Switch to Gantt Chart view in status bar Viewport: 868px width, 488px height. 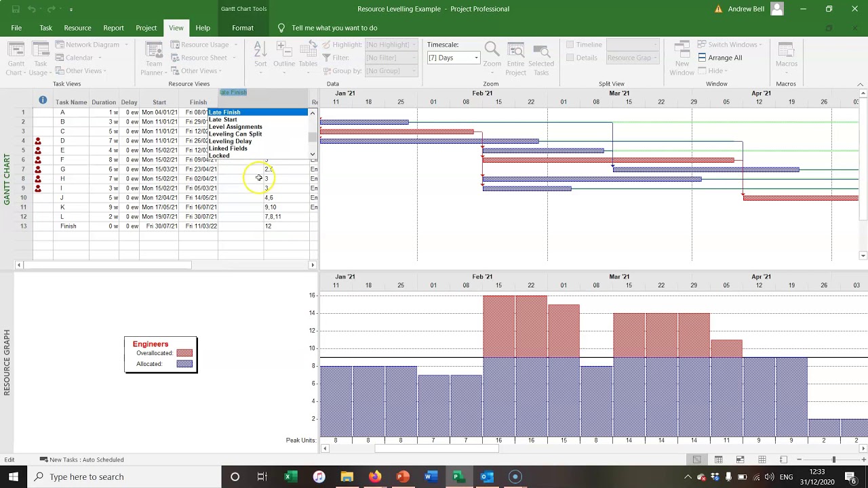point(696,460)
